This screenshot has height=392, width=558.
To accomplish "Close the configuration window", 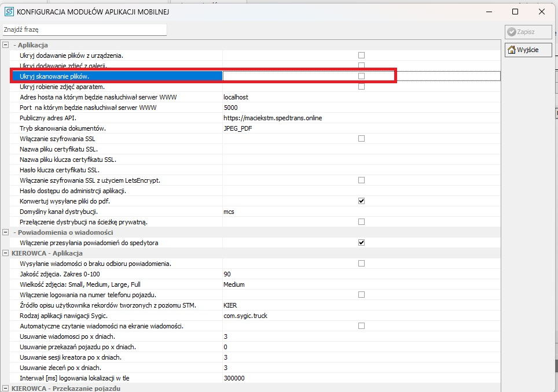I will [542, 12].
